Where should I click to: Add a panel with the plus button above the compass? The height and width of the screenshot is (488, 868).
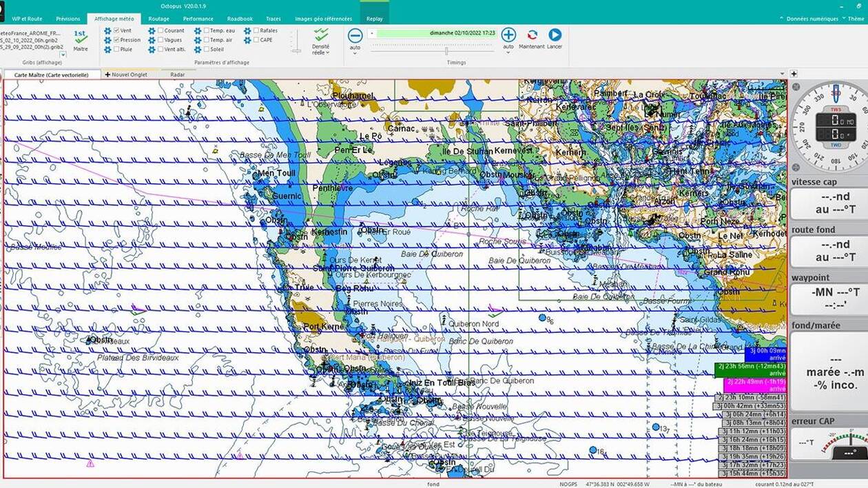tap(794, 74)
